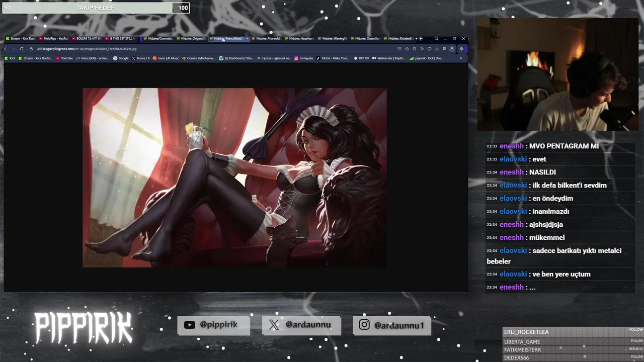
Task: Click the site info lock icon
Action: coord(31,49)
